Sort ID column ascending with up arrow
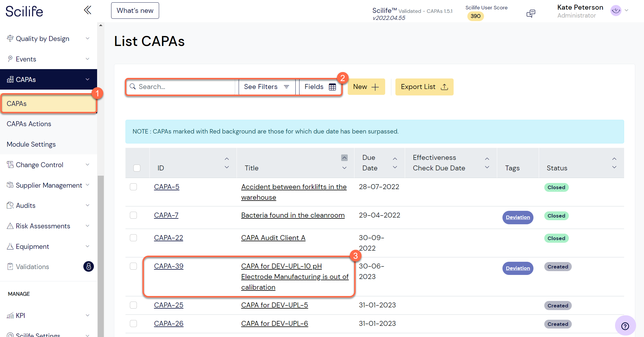 pos(227,159)
